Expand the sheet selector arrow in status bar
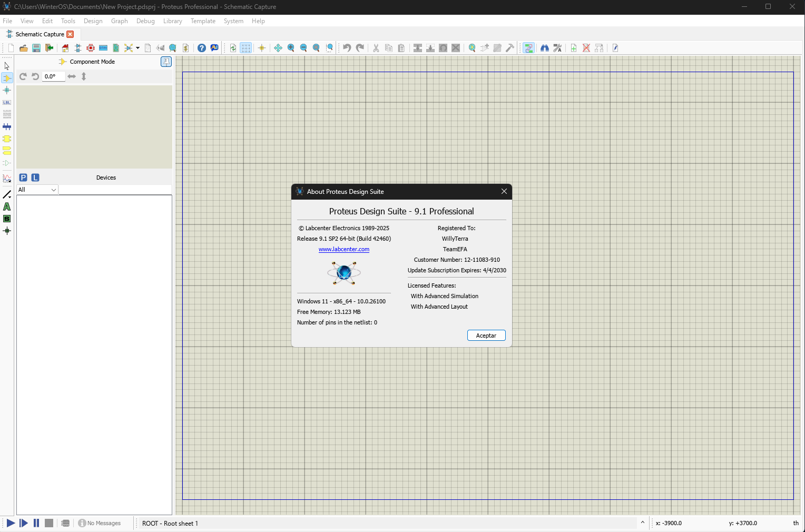This screenshot has height=532, width=805. point(643,523)
